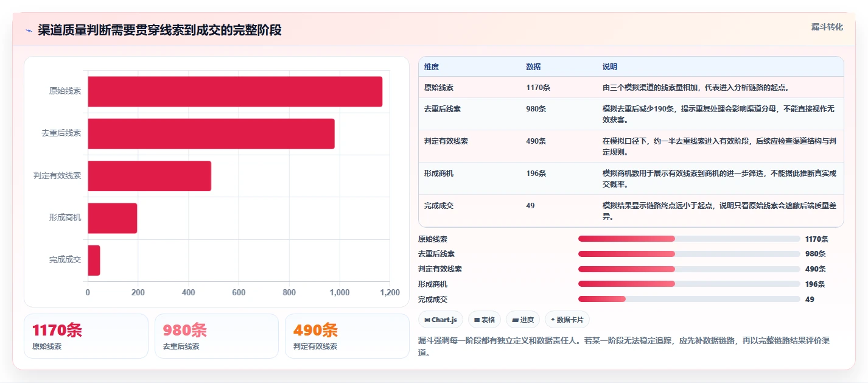Open the 980条 去重后线索 data card

coord(217,336)
